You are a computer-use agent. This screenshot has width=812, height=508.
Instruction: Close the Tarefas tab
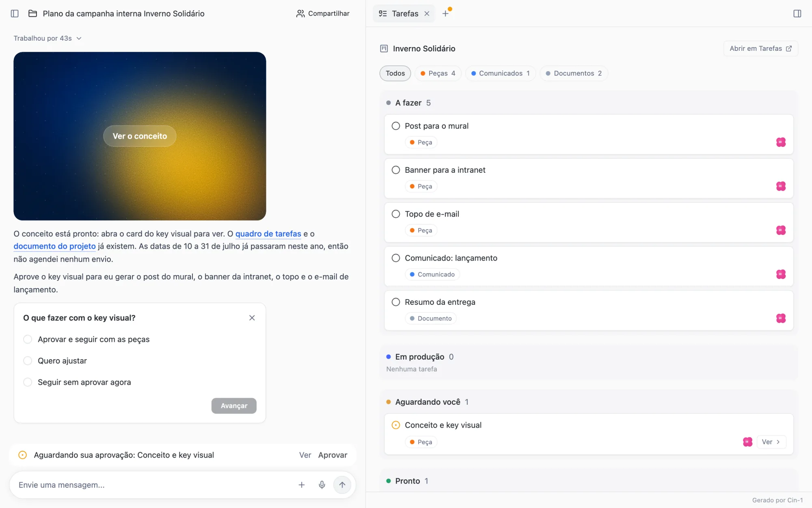click(x=427, y=13)
